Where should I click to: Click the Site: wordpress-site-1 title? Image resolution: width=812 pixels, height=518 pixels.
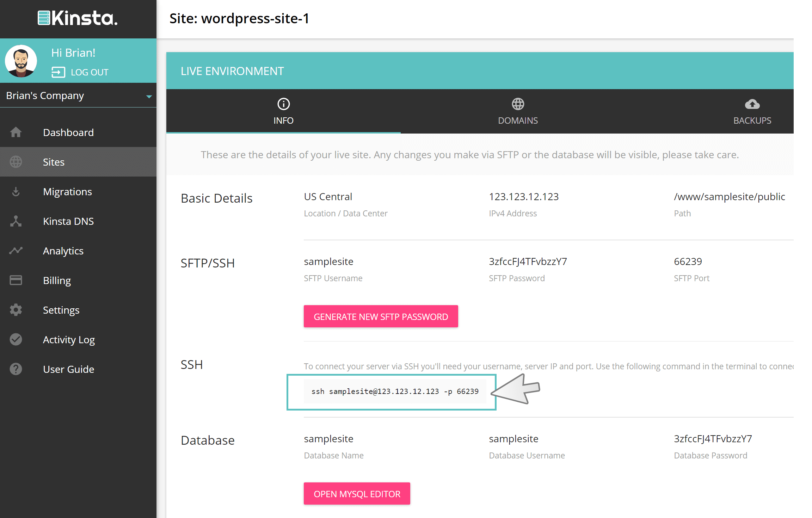tap(239, 18)
